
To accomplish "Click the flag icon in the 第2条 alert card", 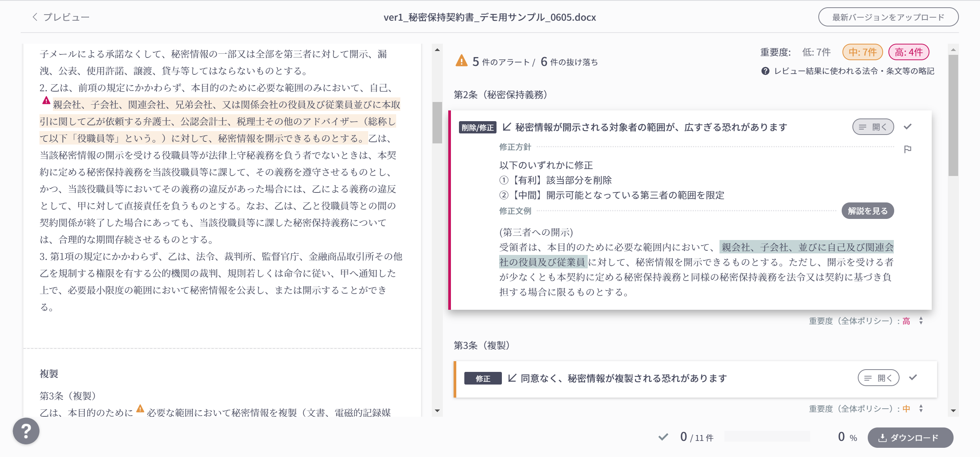I will (x=907, y=149).
